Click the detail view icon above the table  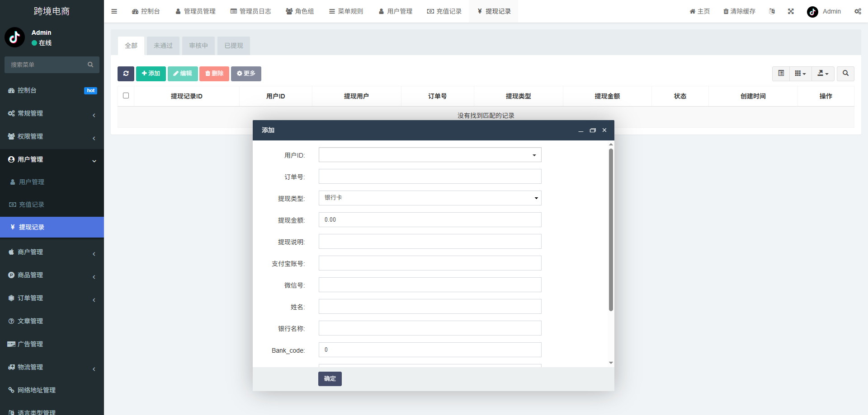tap(780, 73)
